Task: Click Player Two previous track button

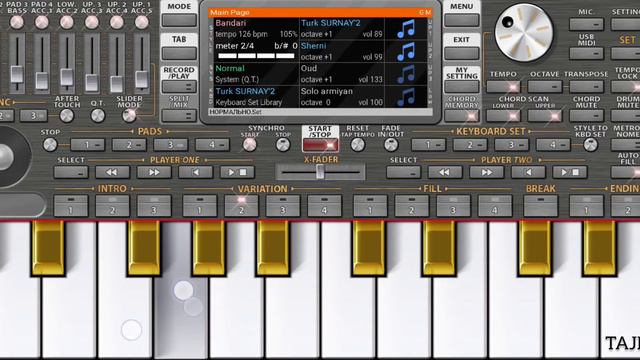Action: coord(528,172)
